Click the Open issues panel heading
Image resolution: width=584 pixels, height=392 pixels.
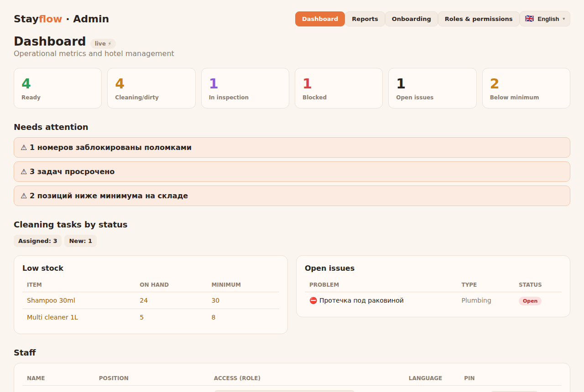pyautogui.click(x=329, y=268)
